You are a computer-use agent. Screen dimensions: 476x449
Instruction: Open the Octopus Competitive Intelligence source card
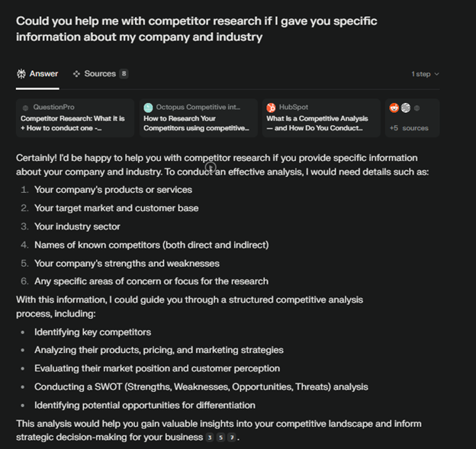coord(198,118)
